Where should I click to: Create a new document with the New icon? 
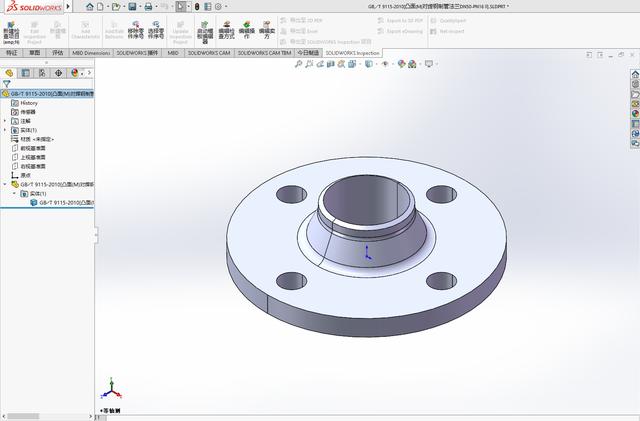coord(100,7)
